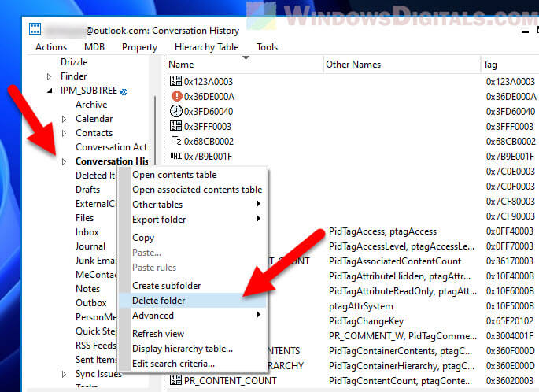Click the icon beside PR_CONTENT_COUNT
The height and width of the screenshot is (392, 539).
coord(175,380)
